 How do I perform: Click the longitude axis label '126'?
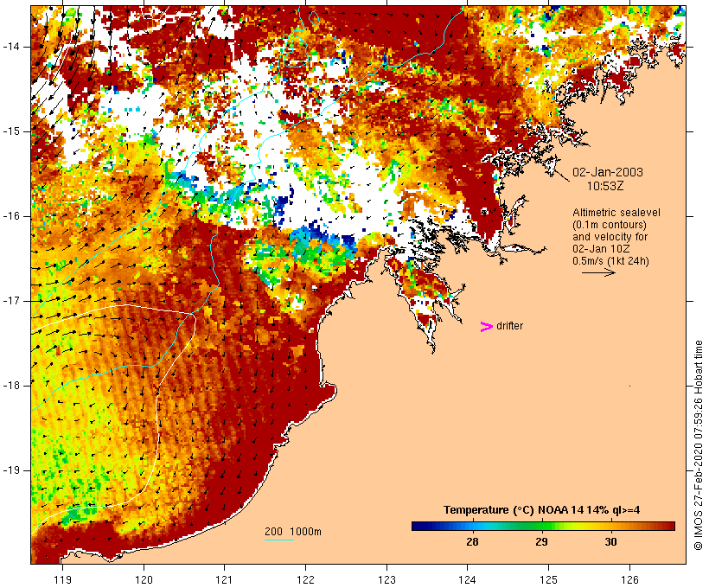629,579
